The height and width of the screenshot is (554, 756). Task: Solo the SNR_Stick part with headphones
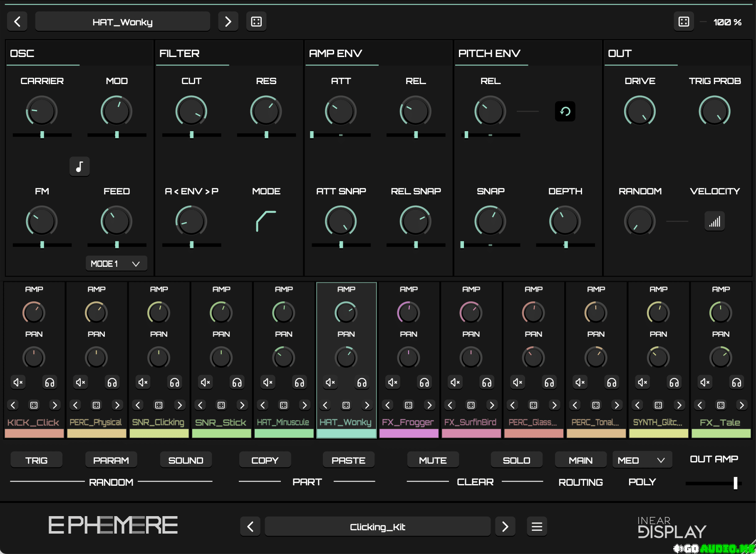tap(237, 382)
